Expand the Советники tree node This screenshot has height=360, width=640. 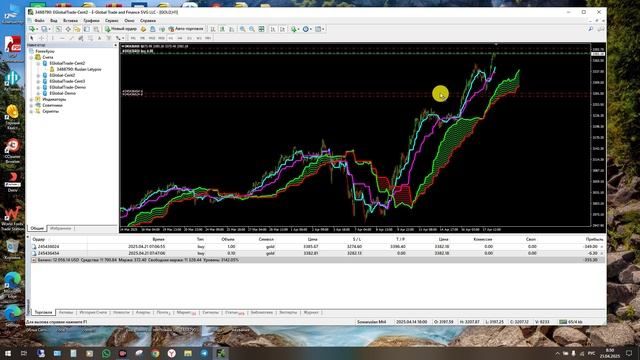point(31,105)
